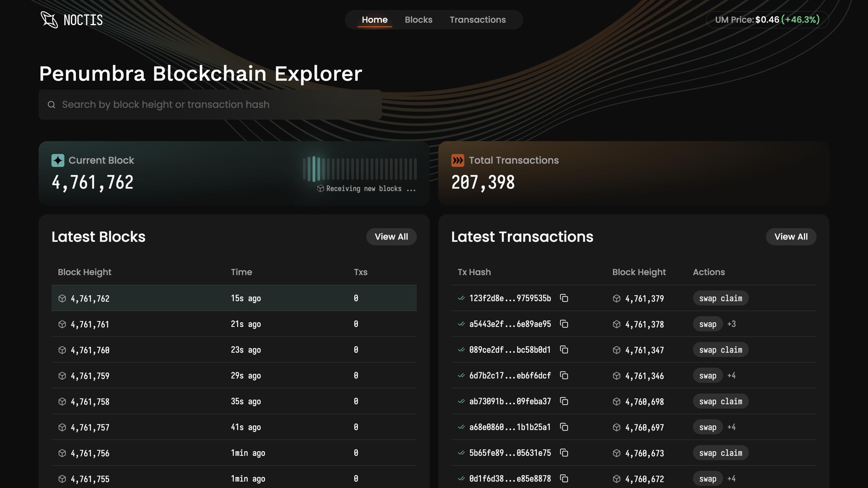Copy the a5443e2f...6e89ae95 transaction hash

click(x=564, y=324)
